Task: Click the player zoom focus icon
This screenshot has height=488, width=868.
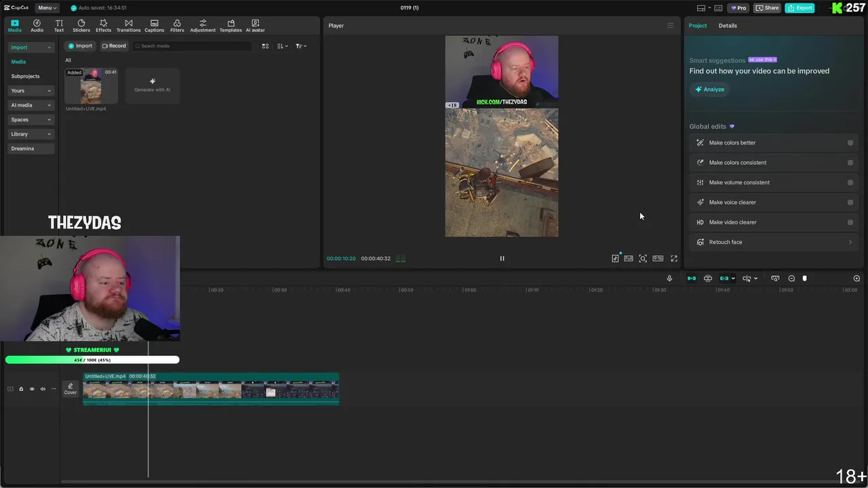Action: [643, 258]
